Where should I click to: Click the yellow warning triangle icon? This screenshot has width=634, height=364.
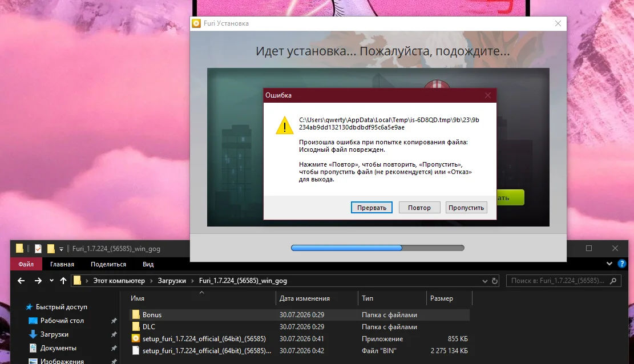click(x=285, y=125)
